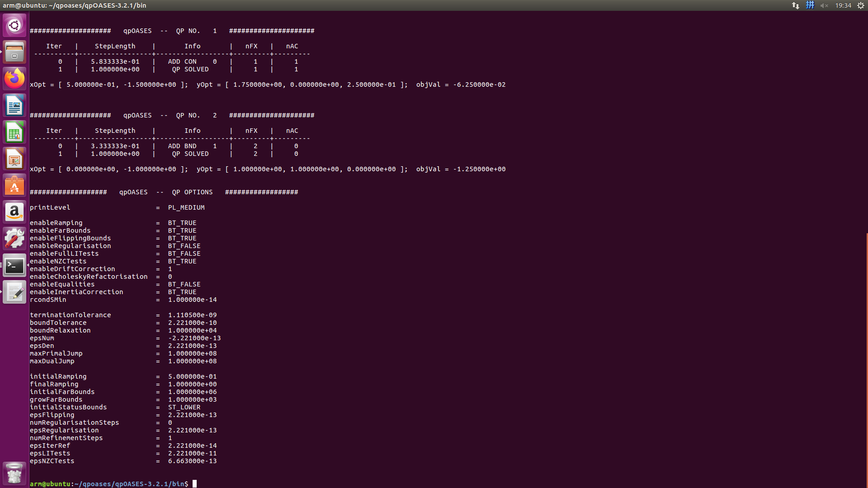Open the keyboard input method indicator
This screenshot has height=488, width=868.
[x=810, y=5]
